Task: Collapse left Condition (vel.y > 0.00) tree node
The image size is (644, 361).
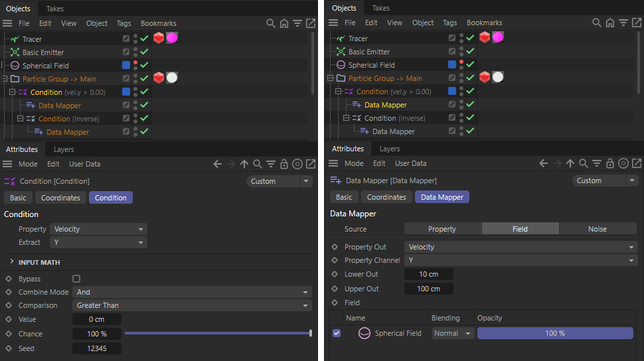Action: 13,92
